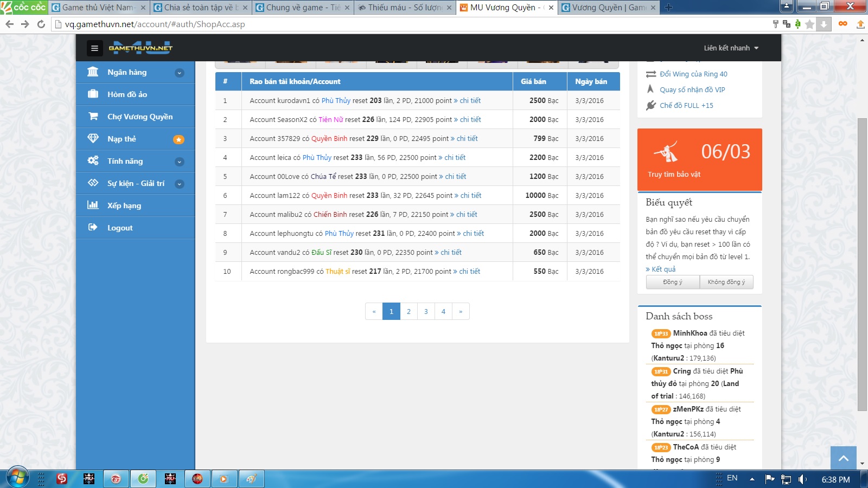868x488 pixels.
Task: Open the Liên kết nhanh dropdown
Action: tap(731, 48)
